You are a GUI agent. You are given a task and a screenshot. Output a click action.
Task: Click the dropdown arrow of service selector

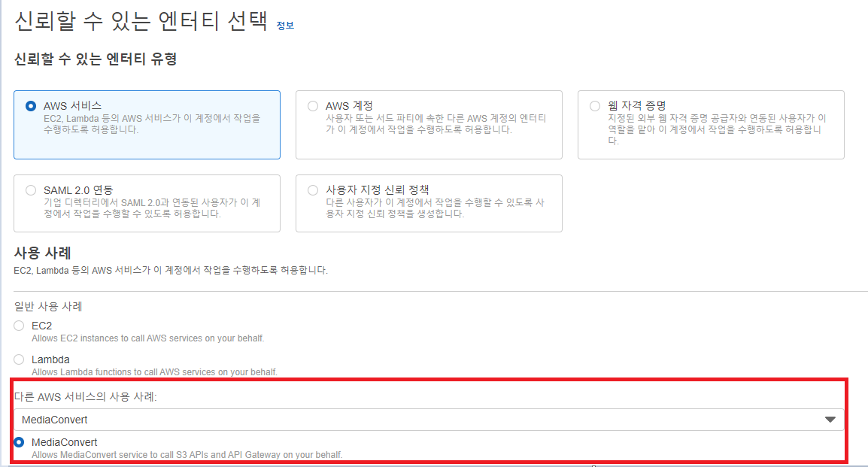point(830,420)
